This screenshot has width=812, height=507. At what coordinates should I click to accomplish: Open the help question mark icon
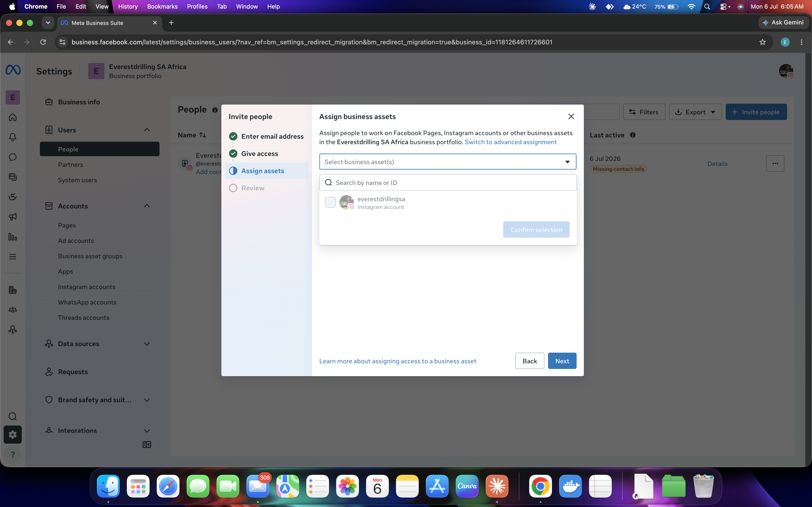(x=13, y=455)
